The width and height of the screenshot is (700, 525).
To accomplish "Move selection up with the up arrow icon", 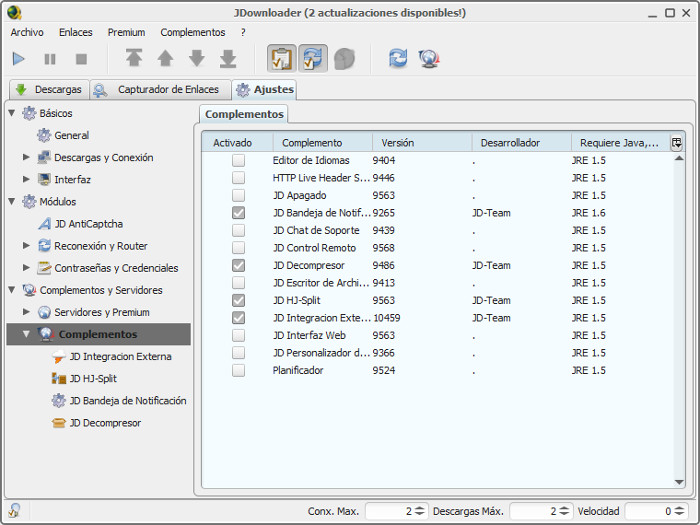I will (x=166, y=58).
